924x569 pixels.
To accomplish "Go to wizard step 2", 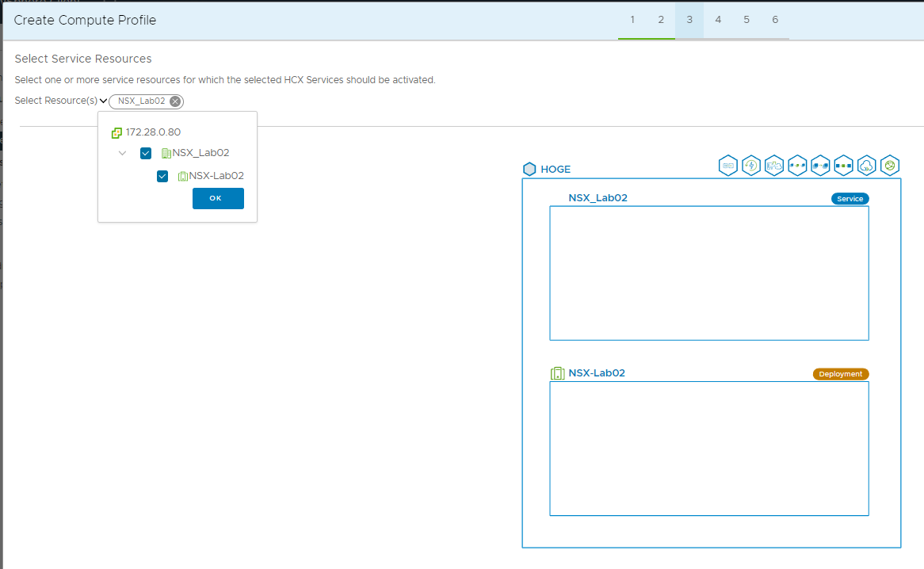I will point(661,20).
